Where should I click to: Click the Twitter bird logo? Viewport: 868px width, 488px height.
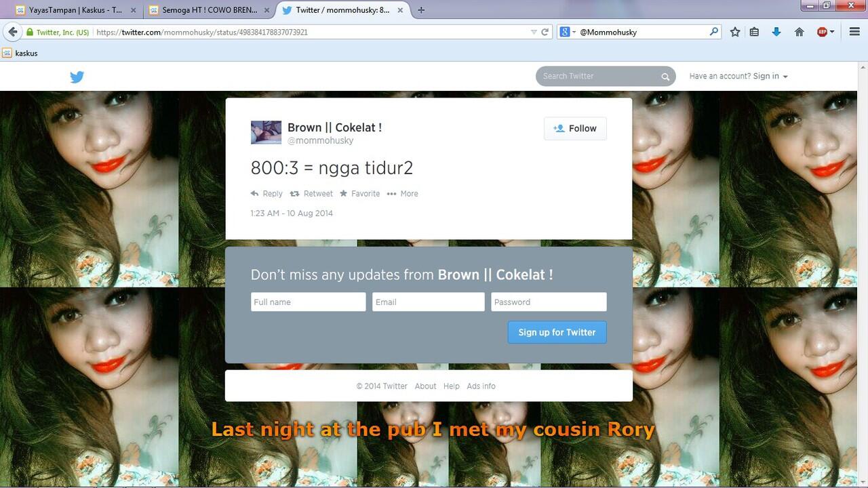(77, 77)
